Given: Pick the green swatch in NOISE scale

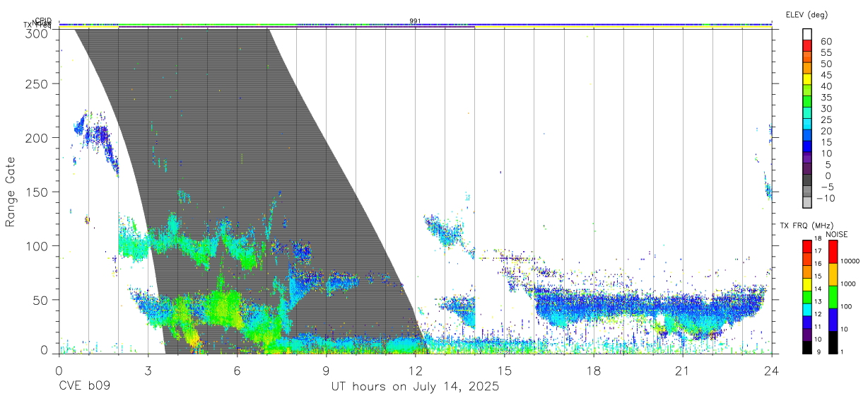Looking at the screenshot, I should 833,297.
